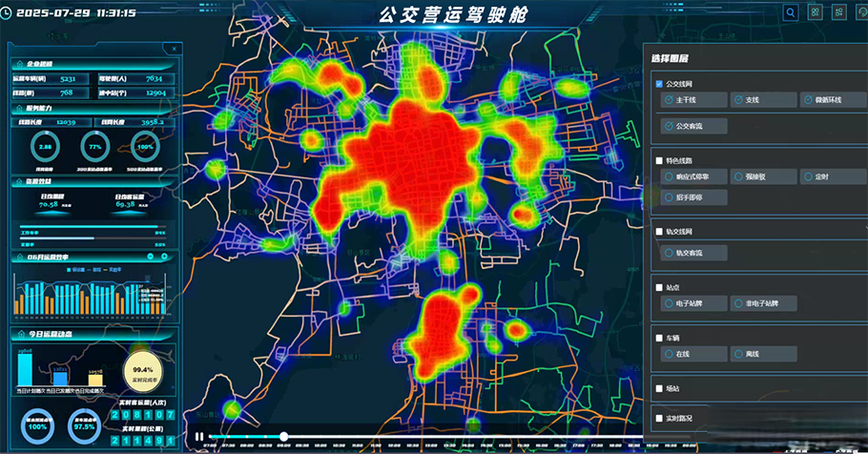Viewport: 868px width, 454px height.
Task: Select the 响应式停靠 special route option
Action: [x=693, y=176]
